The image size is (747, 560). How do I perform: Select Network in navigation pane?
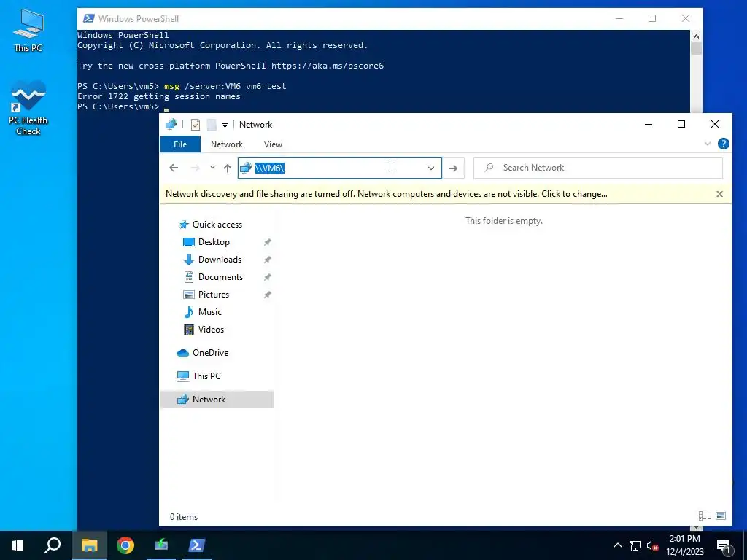(x=217, y=400)
